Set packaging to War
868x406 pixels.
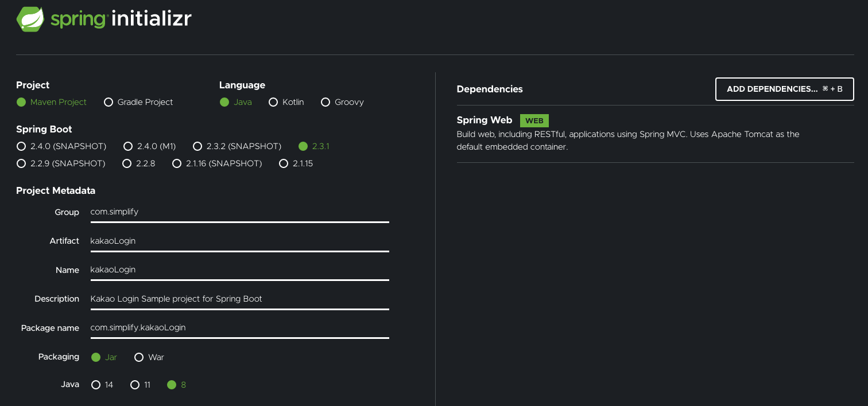tap(139, 357)
